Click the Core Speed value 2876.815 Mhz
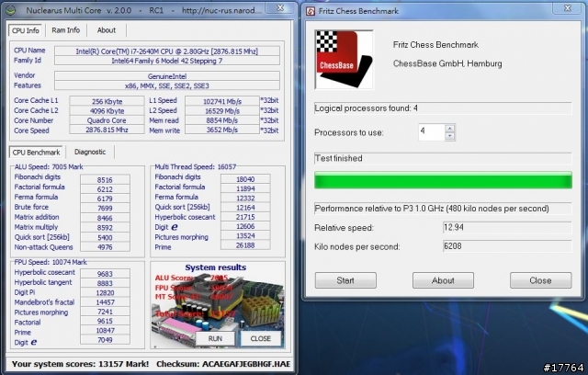This screenshot has height=375, width=588. point(107,130)
